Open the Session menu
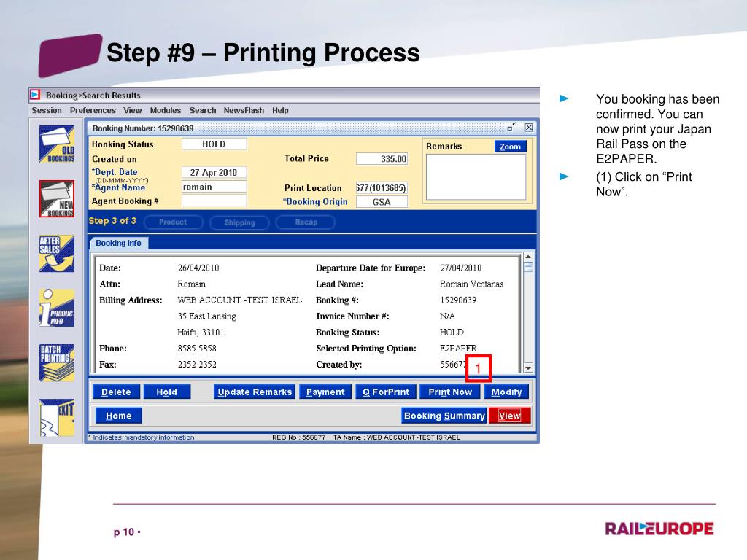The image size is (747, 560). (47, 111)
